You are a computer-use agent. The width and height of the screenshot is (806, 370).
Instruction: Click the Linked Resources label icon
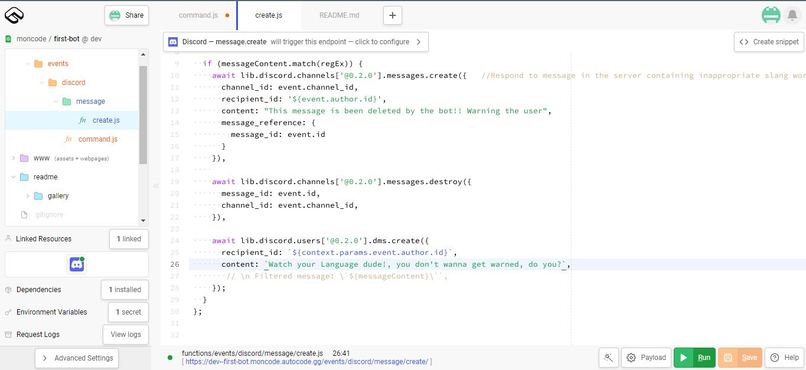click(8, 239)
